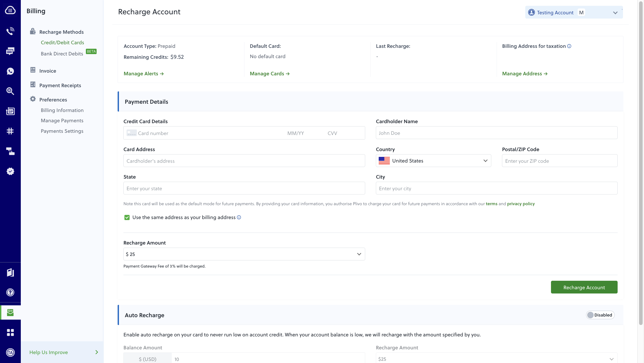
Task: Focus the Cardholder Name field
Action: [x=496, y=133]
